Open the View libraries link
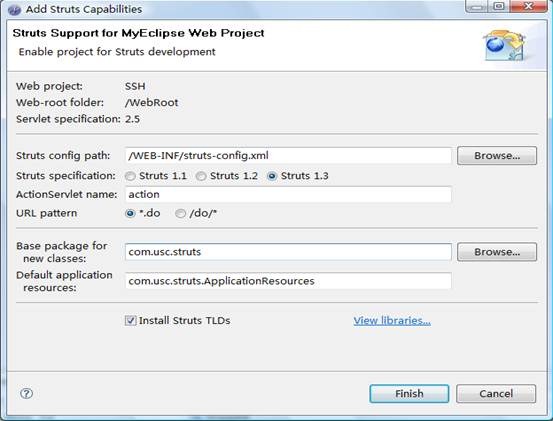The height and width of the screenshot is (421, 553). pyautogui.click(x=392, y=321)
